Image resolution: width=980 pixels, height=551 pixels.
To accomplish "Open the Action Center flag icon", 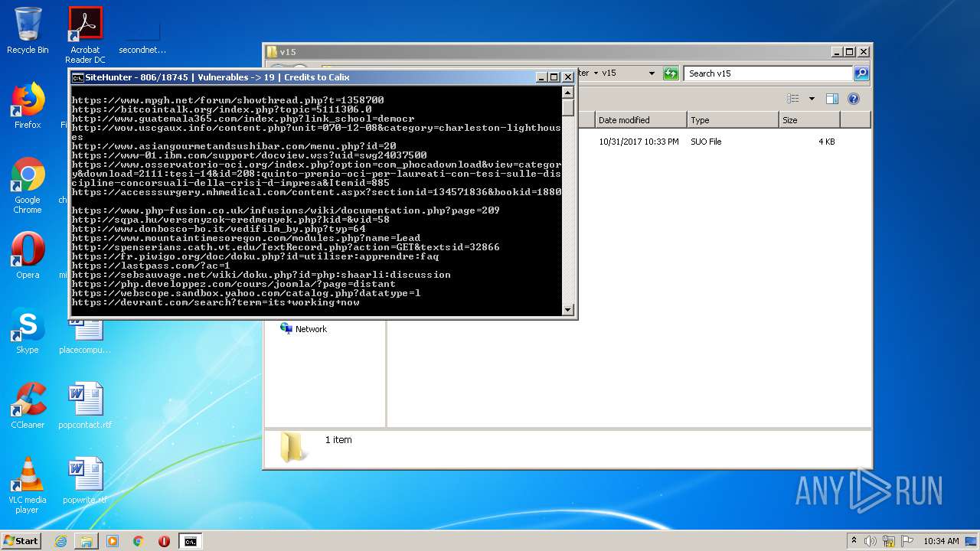I will 906,541.
